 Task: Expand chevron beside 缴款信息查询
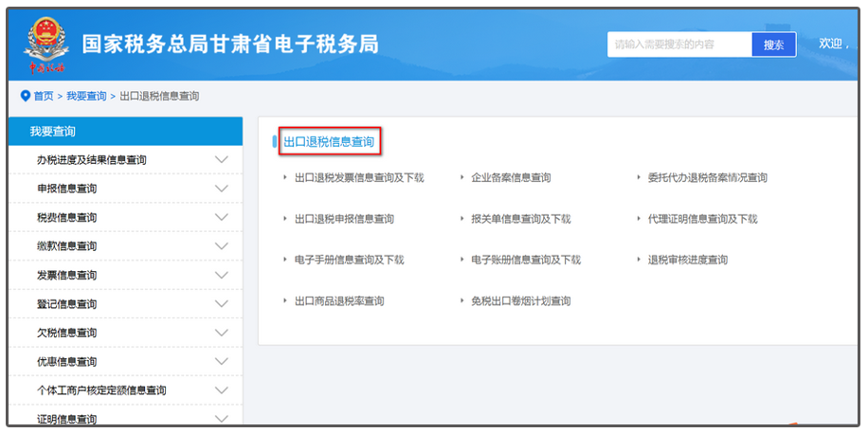click(x=222, y=245)
